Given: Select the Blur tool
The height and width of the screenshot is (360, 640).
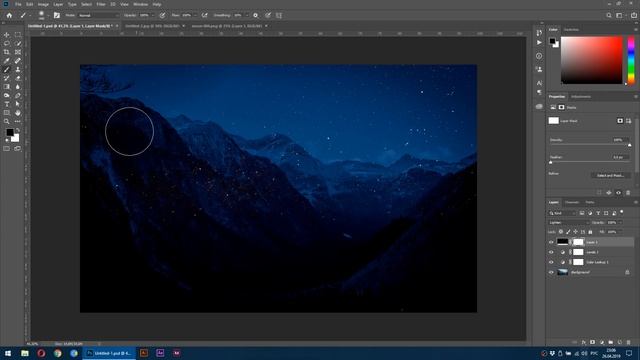Looking at the screenshot, I should click(x=18, y=87).
